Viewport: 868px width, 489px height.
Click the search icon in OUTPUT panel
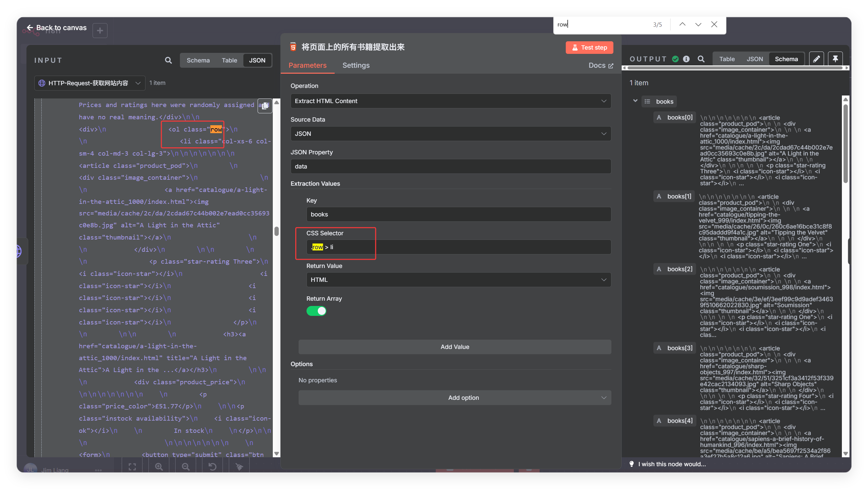pos(701,59)
